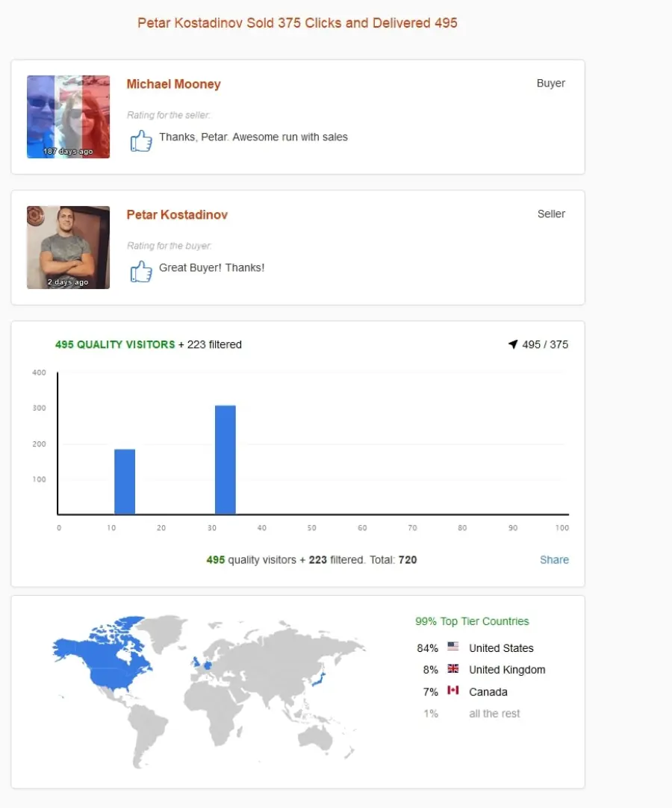Click highlighted Japan on the world map

[x=320, y=679]
